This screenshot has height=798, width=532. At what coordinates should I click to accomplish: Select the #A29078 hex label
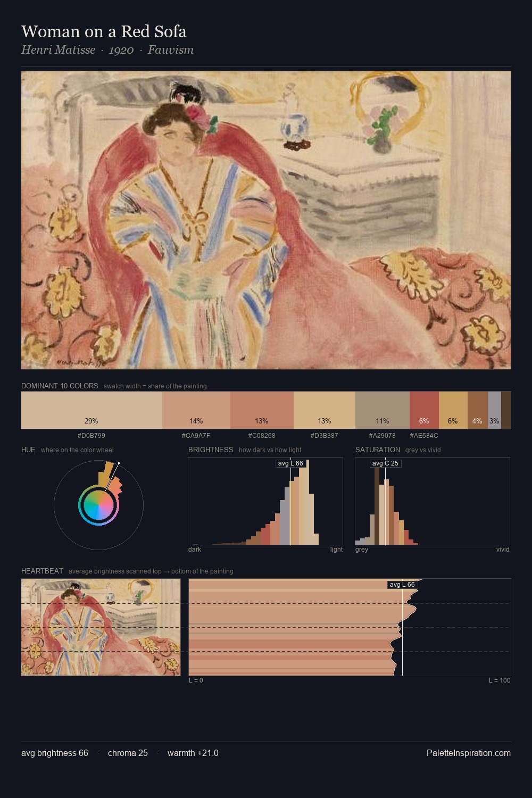pos(383,436)
